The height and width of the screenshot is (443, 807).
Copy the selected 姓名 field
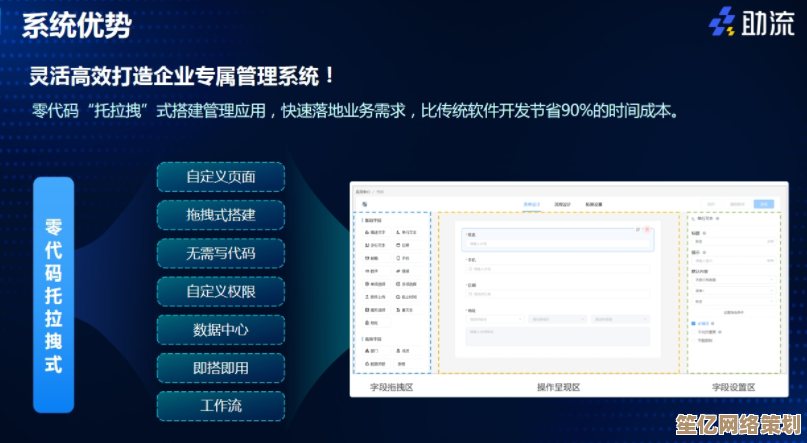pyautogui.click(x=637, y=229)
